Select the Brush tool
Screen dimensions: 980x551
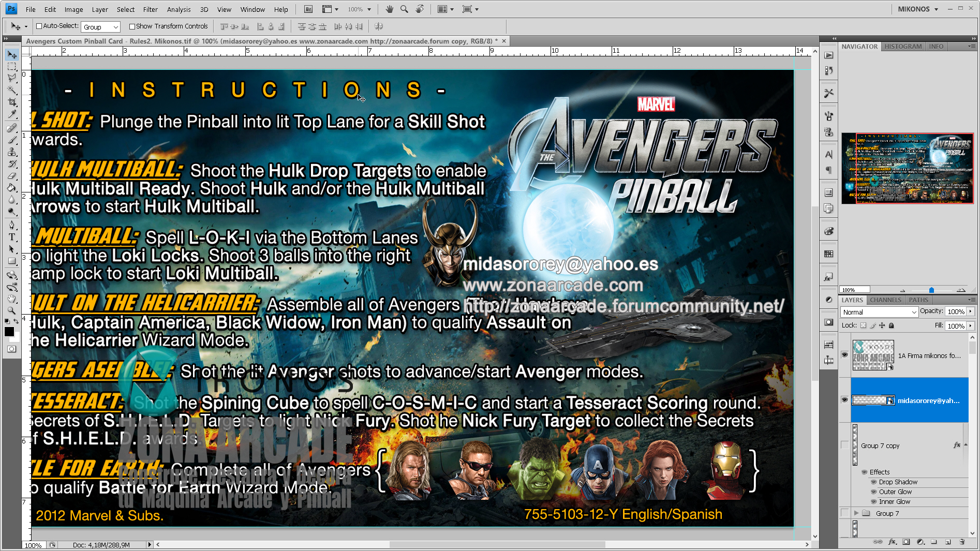click(x=12, y=140)
